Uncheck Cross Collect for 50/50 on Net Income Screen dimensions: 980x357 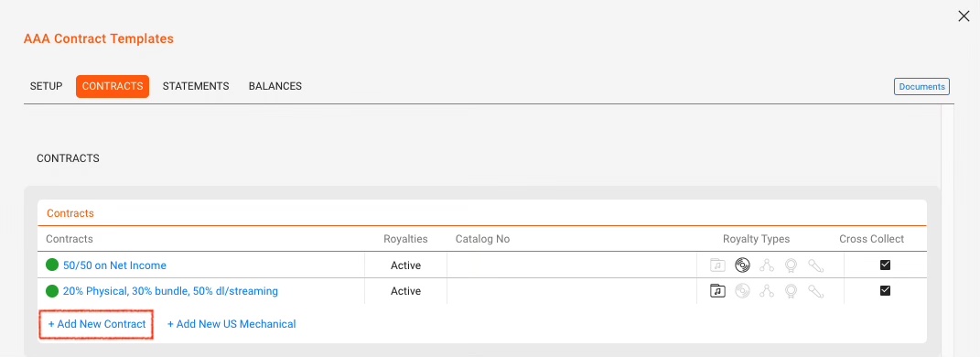coord(885,265)
